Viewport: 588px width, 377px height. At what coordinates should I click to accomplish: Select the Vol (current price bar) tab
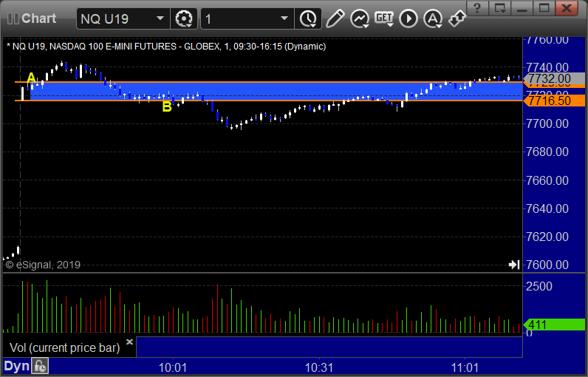[64, 347]
